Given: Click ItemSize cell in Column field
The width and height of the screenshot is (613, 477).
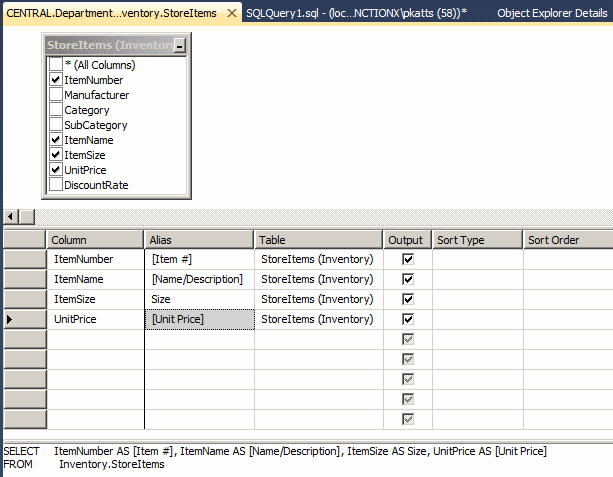Looking at the screenshot, I should (95, 299).
